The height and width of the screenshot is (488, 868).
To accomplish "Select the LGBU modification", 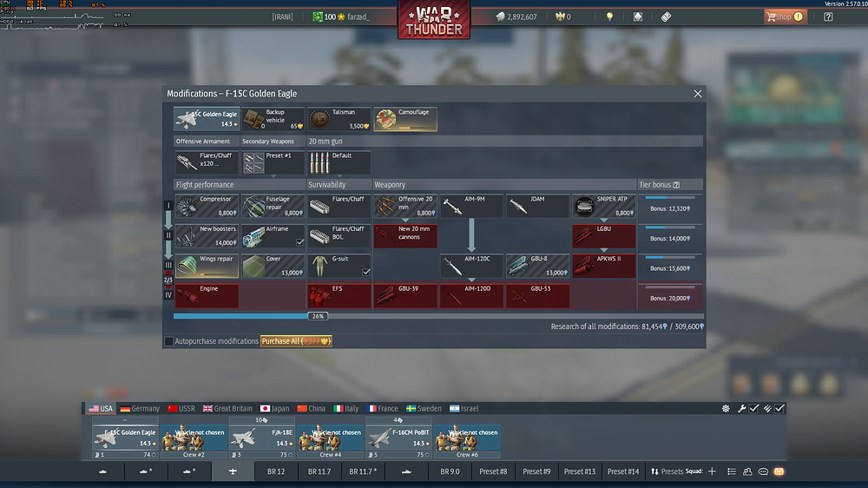I will click(x=604, y=235).
